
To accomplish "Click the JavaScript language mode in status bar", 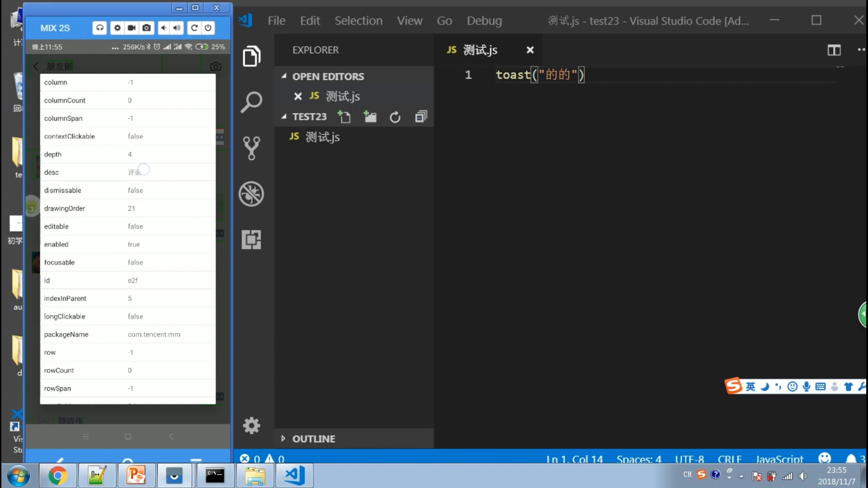I will [779, 459].
